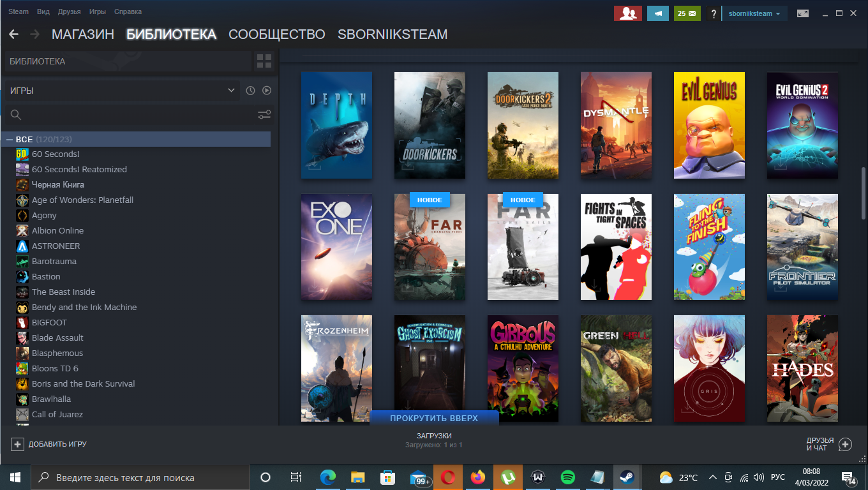Click the Windows taskbar search box
The width and height of the screenshot is (868, 490).
pyautogui.click(x=140, y=477)
